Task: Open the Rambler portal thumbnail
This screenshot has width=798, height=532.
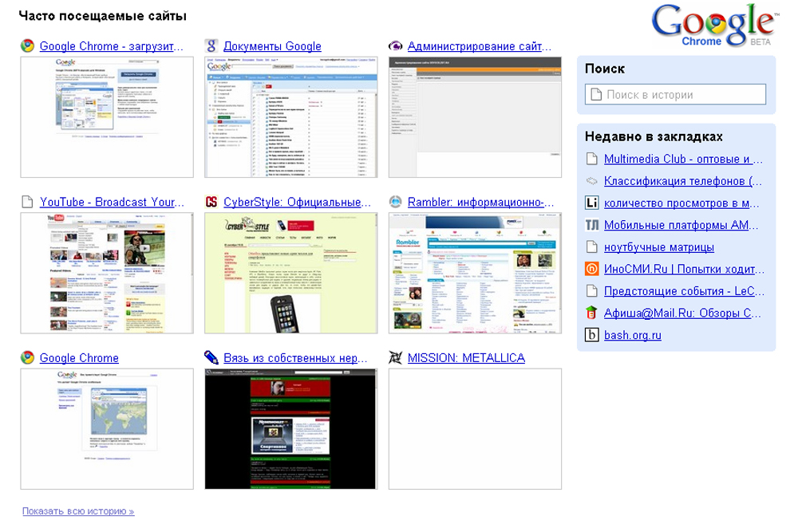Action: 475,273
